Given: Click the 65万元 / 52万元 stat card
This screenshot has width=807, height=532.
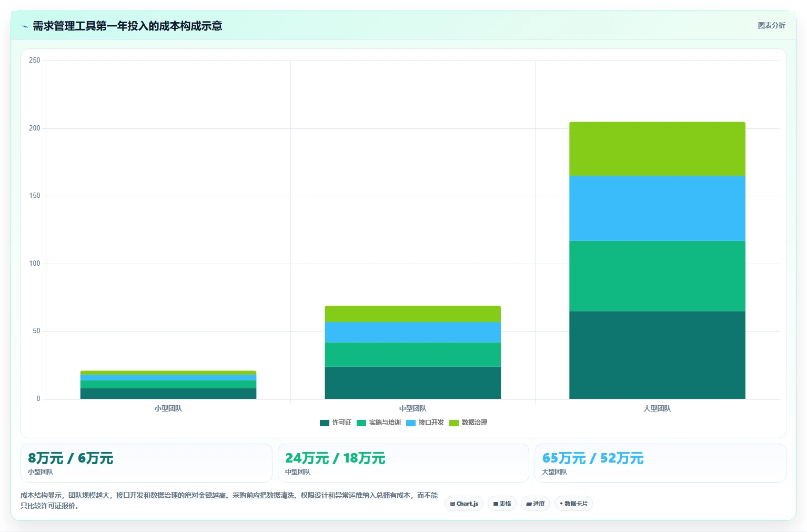Looking at the screenshot, I should pos(660,463).
